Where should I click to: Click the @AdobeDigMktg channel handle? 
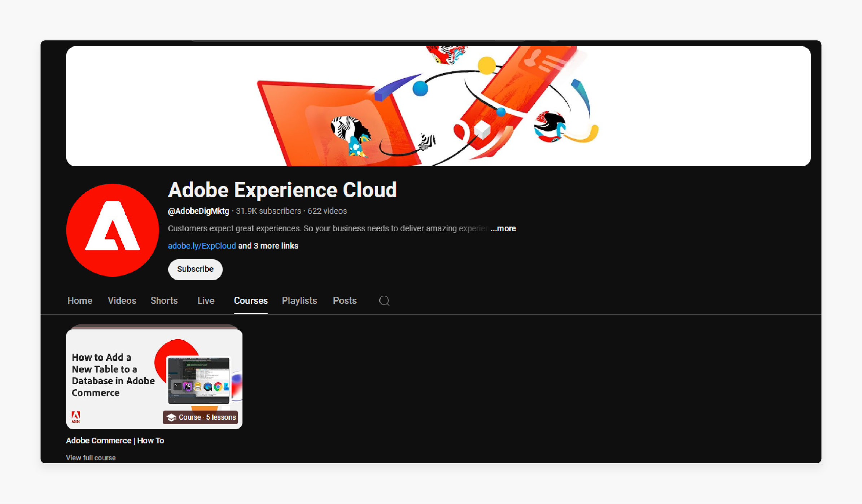pos(199,211)
